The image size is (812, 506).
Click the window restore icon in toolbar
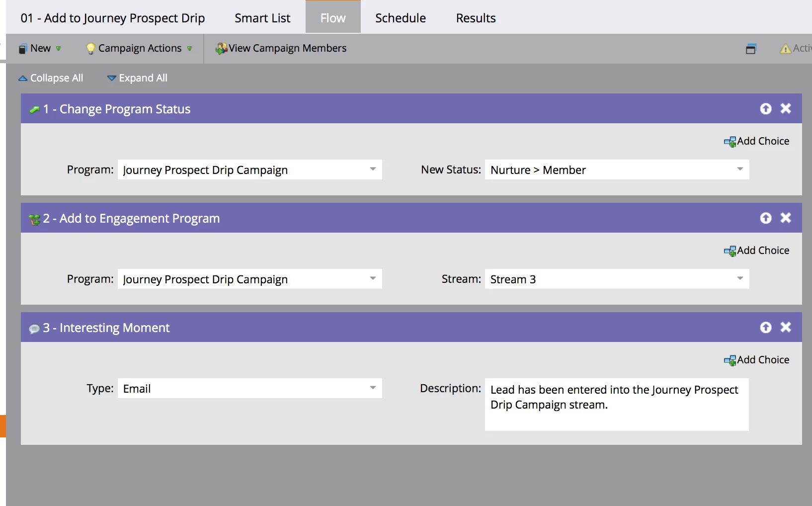click(751, 49)
